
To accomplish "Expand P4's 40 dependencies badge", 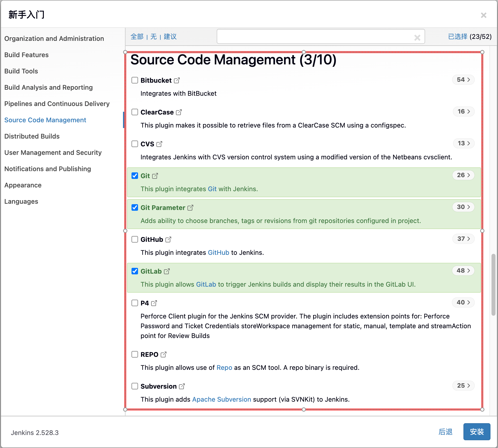I will 463,302.
